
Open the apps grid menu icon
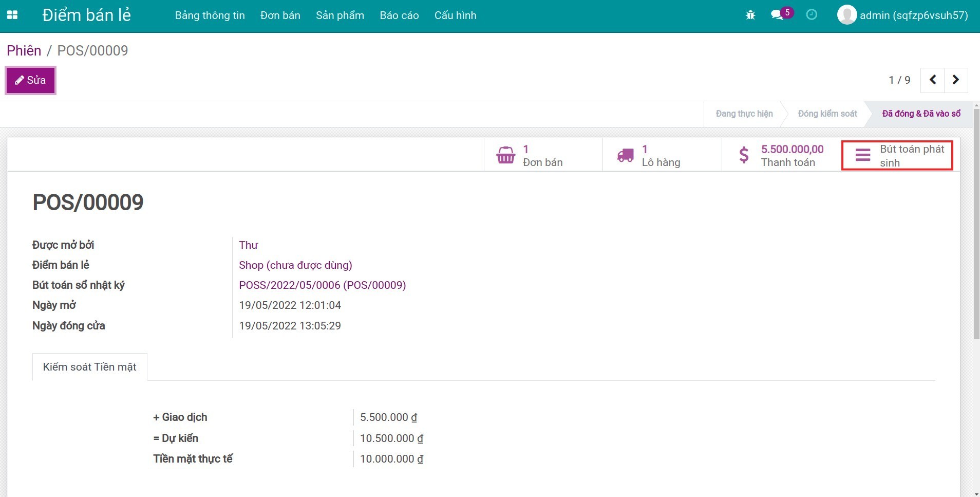point(12,15)
